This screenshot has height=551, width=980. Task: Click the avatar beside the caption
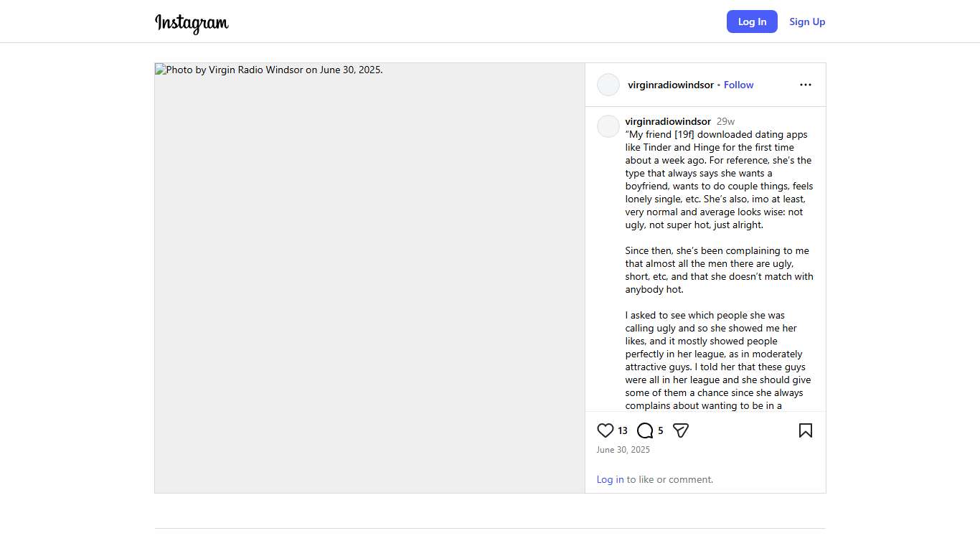tap(608, 126)
